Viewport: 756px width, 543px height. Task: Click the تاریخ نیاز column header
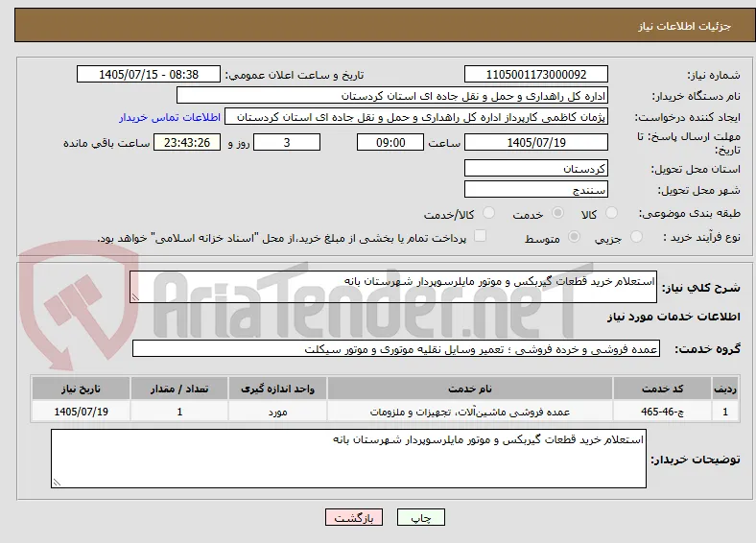(81, 389)
